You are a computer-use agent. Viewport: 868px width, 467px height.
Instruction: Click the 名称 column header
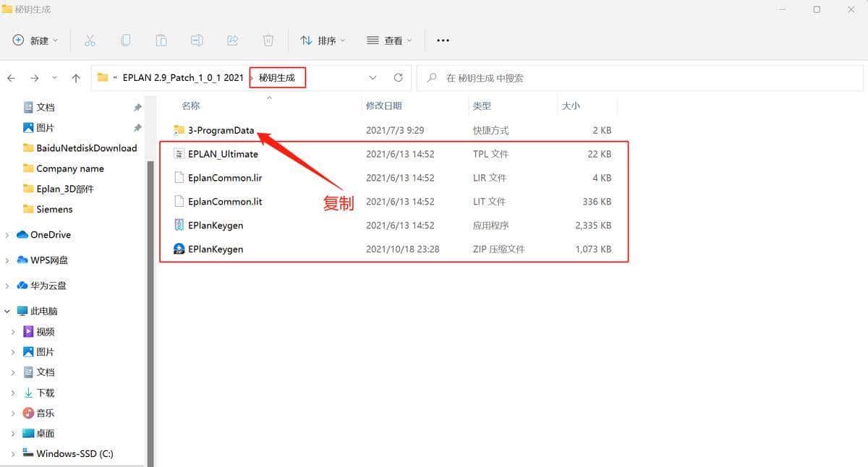[x=191, y=106]
